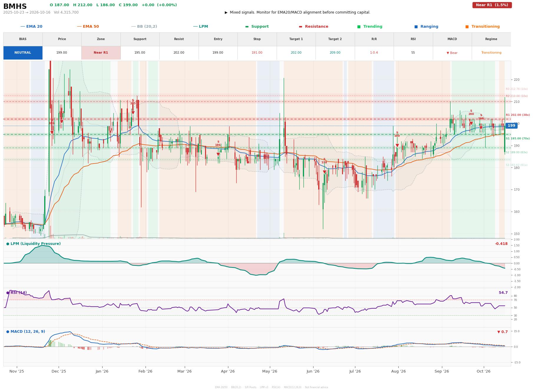Click the Resistance legend entry

coord(313,27)
